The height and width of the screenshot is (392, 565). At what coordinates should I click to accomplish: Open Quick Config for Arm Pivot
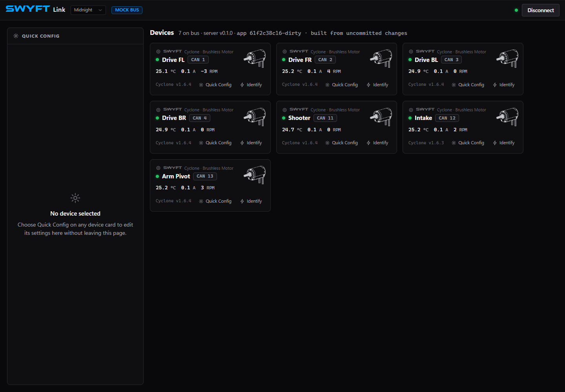(x=215, y=201)
